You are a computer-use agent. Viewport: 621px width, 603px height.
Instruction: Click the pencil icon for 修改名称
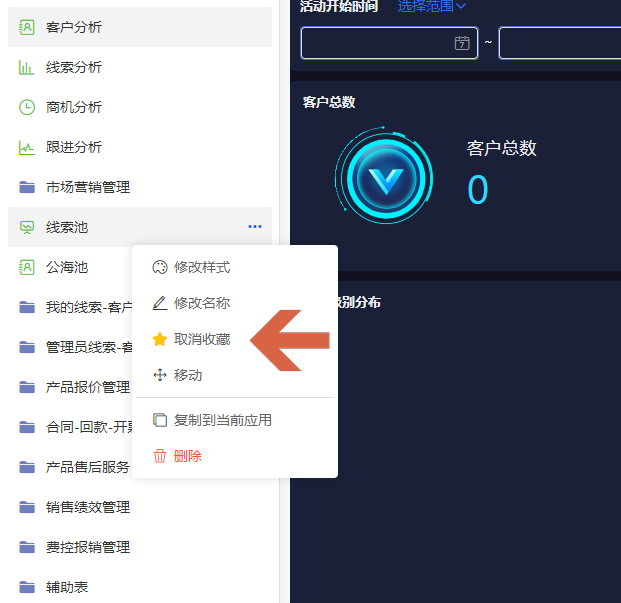[160, 303]
